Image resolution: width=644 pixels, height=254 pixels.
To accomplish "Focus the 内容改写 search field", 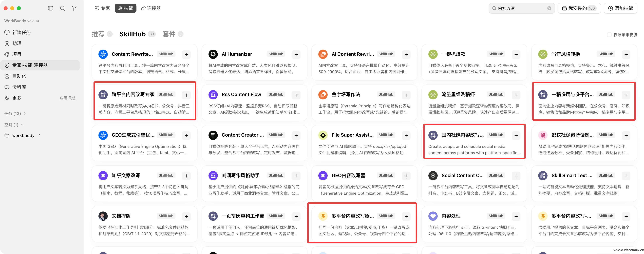I will pos(522,8).
